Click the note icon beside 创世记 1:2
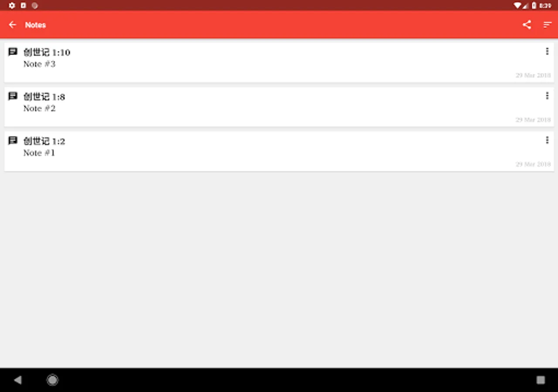This screenshot has width=558, height=392. (13, 141)
